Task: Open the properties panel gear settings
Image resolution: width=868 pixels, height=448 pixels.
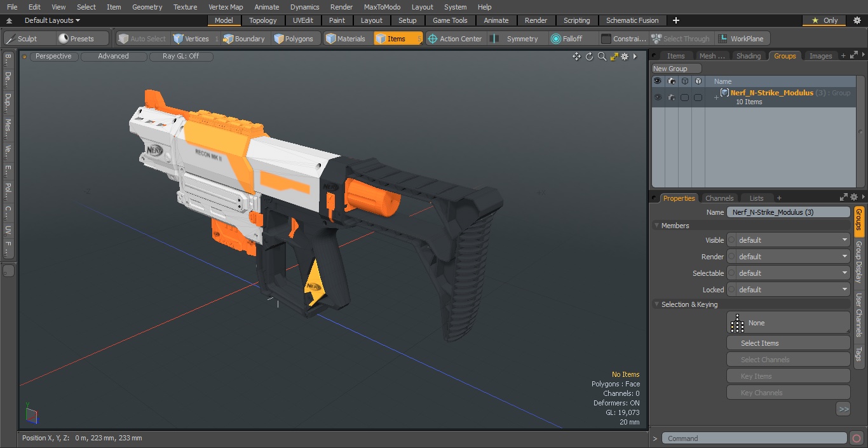Action: click(854, 198)
